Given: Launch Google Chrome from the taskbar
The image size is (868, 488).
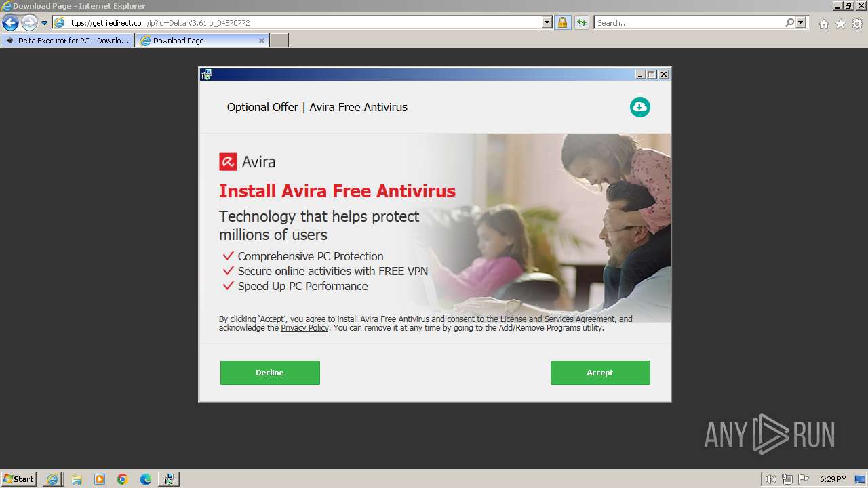Looking at the screenshot, I should 123,479.
